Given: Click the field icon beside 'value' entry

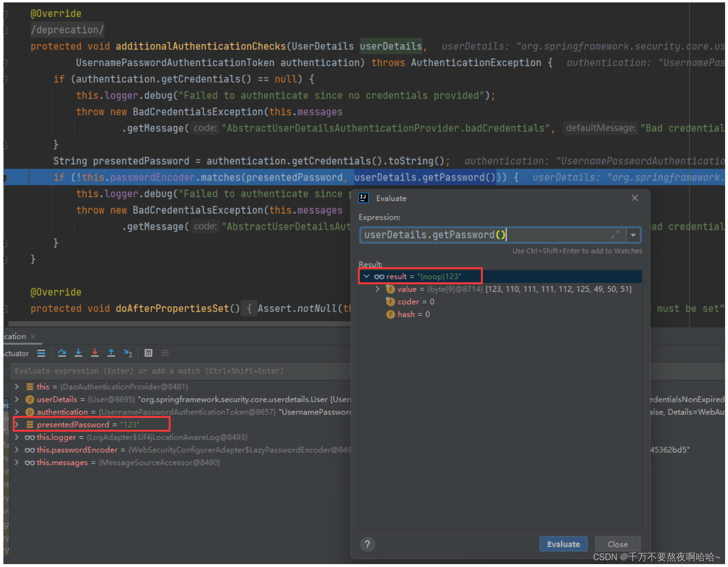Looking at the screenshot, I should click(390, 289).
